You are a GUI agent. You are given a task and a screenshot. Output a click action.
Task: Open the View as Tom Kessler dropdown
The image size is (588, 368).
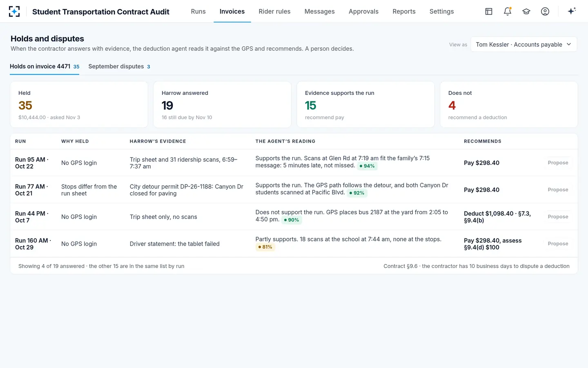524,45
